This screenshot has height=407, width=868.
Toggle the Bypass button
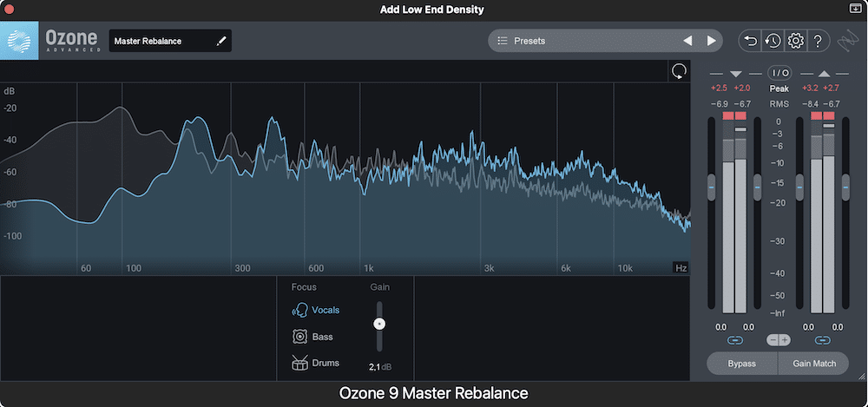coord(742,364)
